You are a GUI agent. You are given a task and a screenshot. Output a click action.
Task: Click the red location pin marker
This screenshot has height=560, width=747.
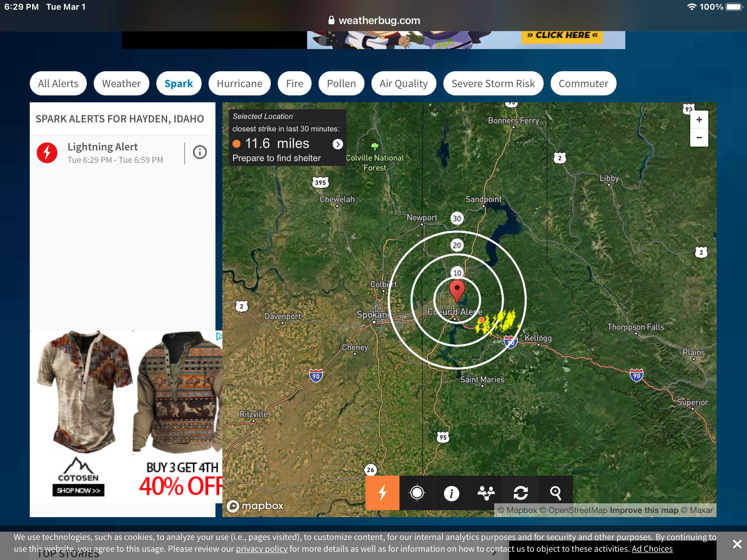coord(457,292)
